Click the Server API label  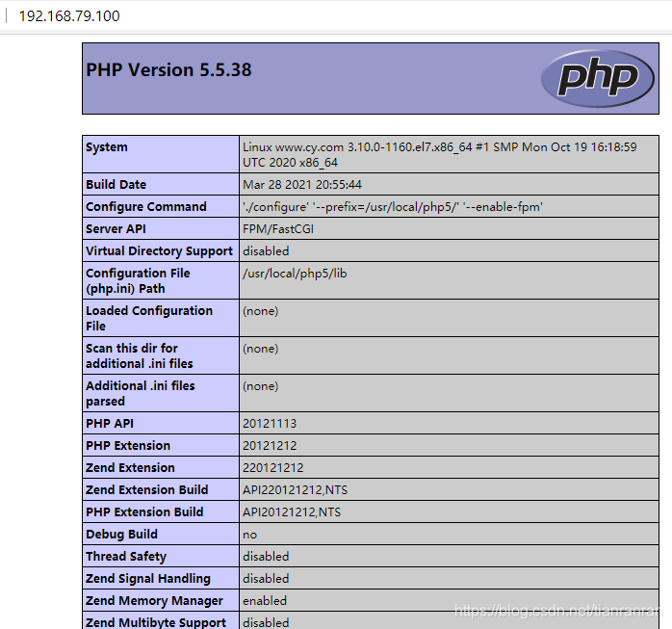click(x=116, y=229)
